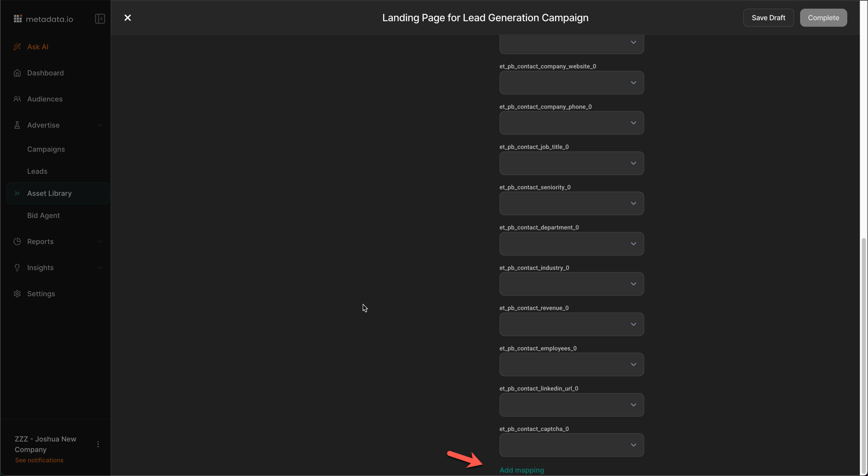Open the company options three-dot menu
The image size is (868, 476).
(98, 444)
